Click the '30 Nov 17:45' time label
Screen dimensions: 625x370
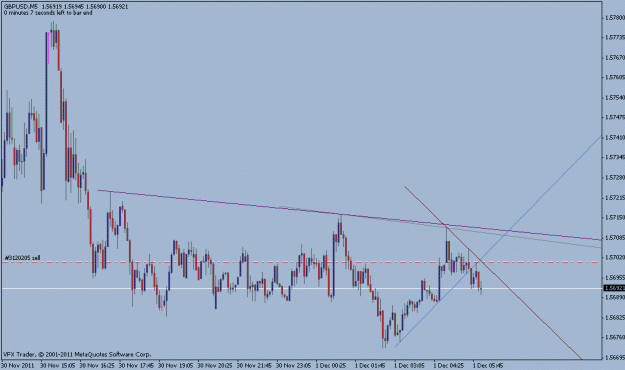[x=137, y=365]
